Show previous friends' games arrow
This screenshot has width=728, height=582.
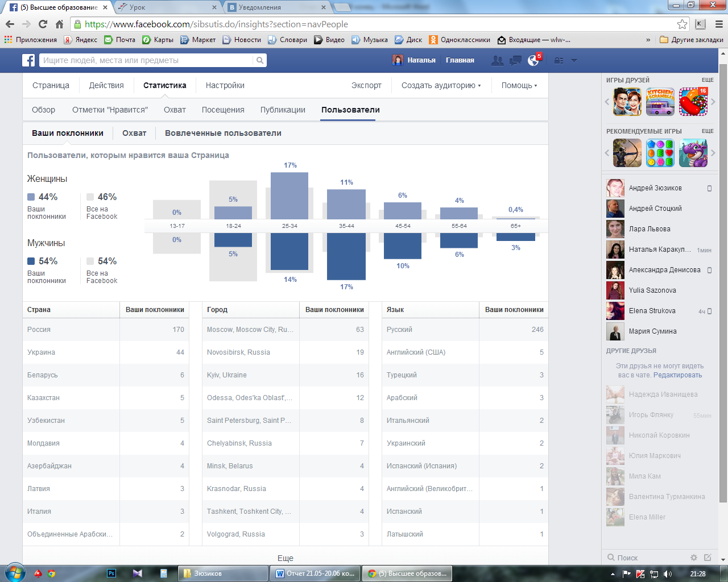coord(607,102)
